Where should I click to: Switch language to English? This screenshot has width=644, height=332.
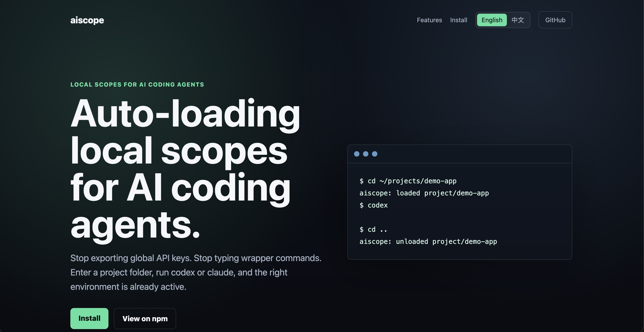(x=492, y=20)
